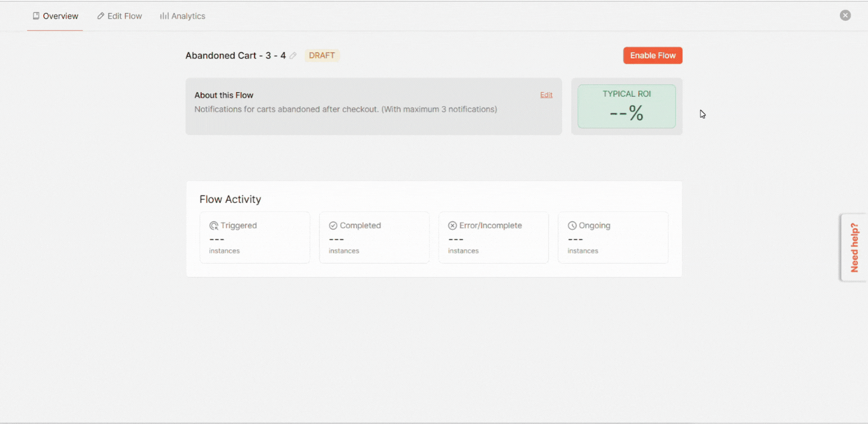
Task: Click the DRAFT status badge
Action: (x=322, y=56)
